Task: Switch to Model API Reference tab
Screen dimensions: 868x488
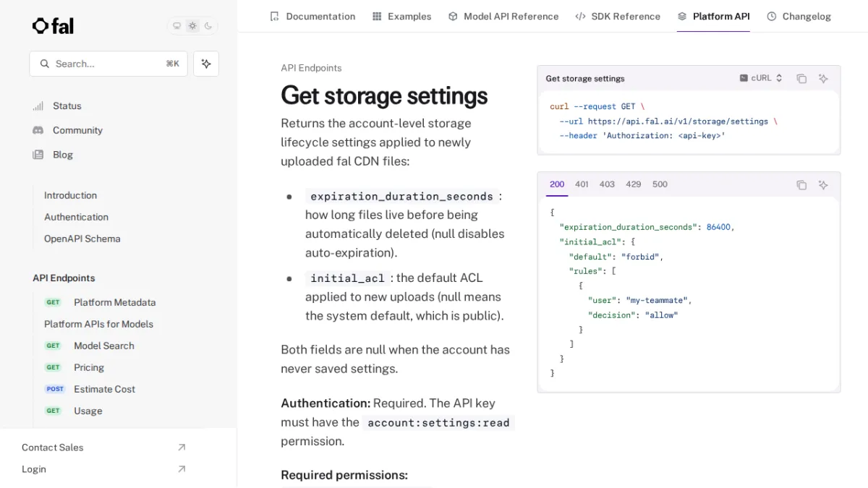Action: tap(503, 16)
